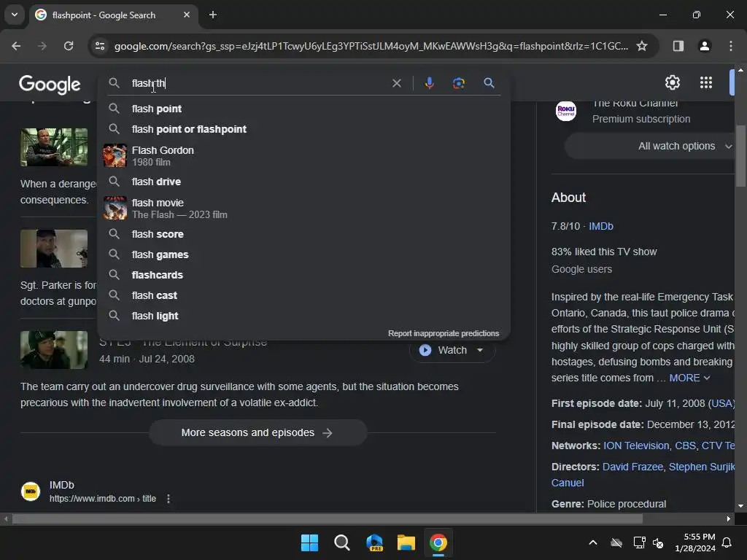The height and width of the screenshot is (560, 747).
Task: Open Google quick settings gear
Action: pyautogui.click(x=672, y=82)
